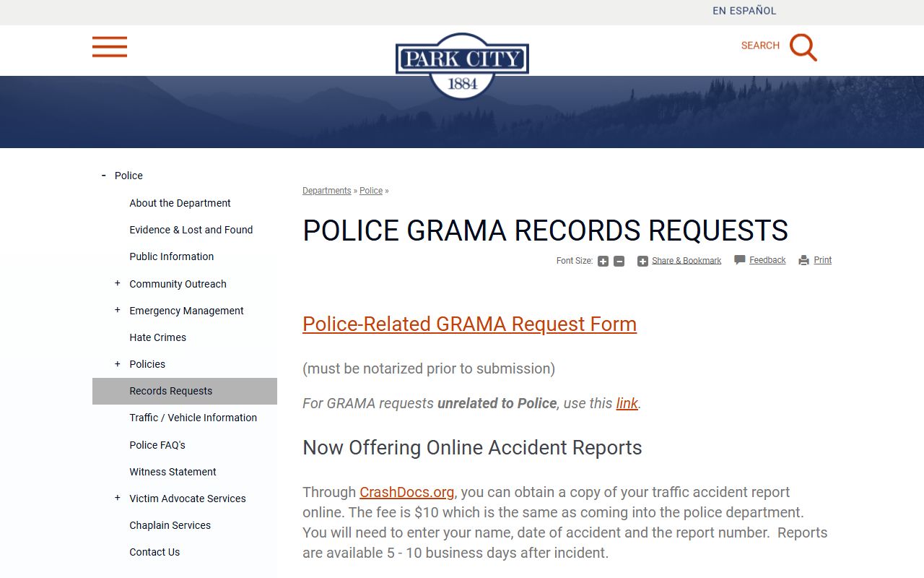924x578 pixels.
Task: Follow the Departments breadcrumb link
Action: (326, 191)
